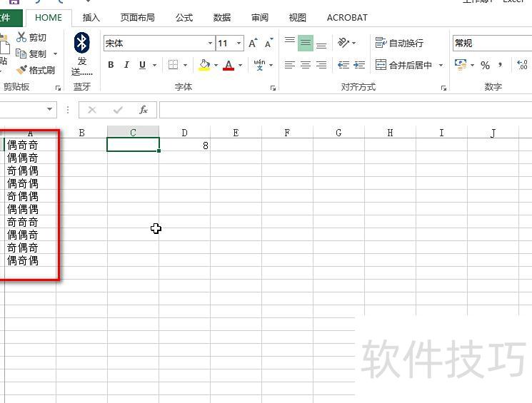Open the number format dropdown 常规
The image size is (532, 403).
[491, 44]
